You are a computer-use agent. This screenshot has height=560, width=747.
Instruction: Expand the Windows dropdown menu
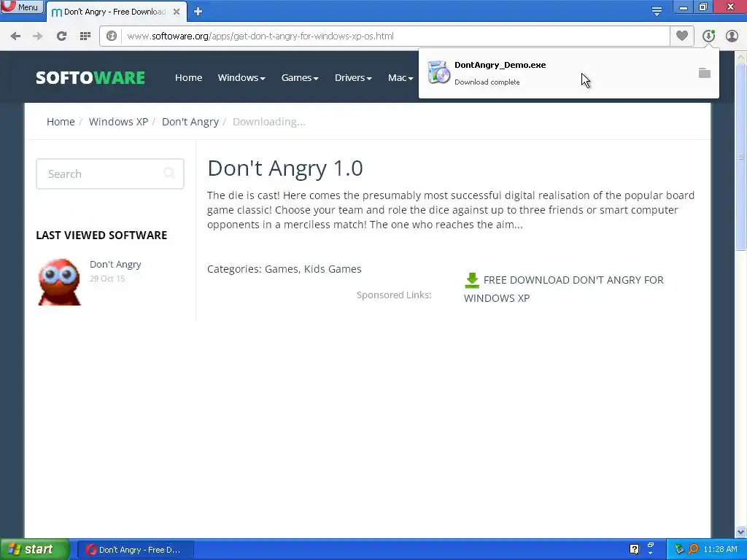coord(241,77)
